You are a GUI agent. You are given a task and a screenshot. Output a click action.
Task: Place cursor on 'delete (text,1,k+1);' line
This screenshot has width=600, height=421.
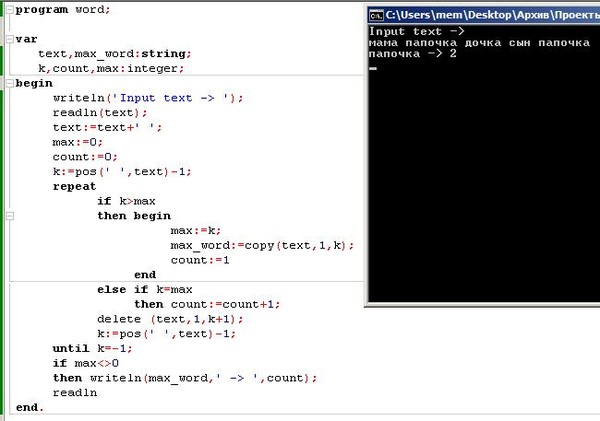pyautogui.click(x=170, y=318)
